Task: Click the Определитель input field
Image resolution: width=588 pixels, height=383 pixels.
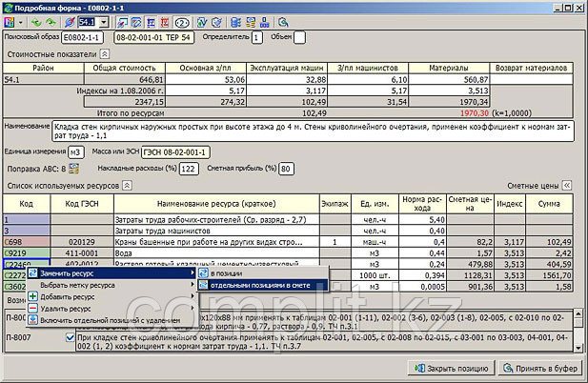Action: (257, 37)
